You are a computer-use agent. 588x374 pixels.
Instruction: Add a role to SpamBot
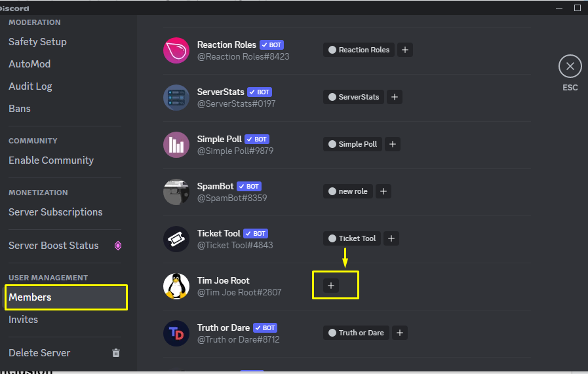(383, 191)
